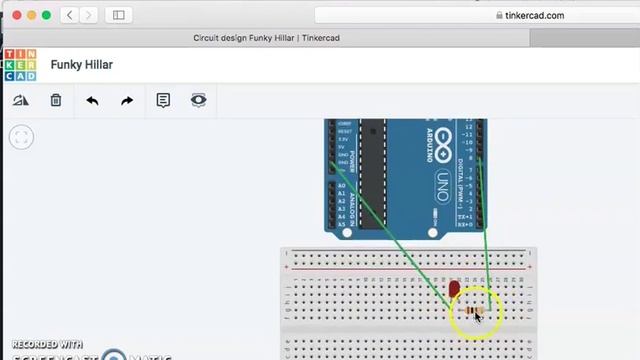Toggle notes visibility eye icon
Screen dimensions: 640x360
click(199, 100)
